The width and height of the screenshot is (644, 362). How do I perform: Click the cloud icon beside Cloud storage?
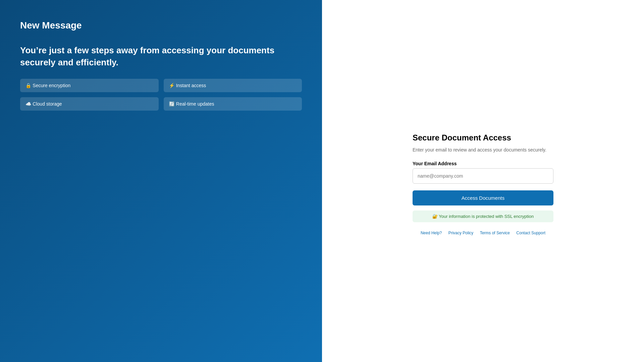(x=28, y=104)
